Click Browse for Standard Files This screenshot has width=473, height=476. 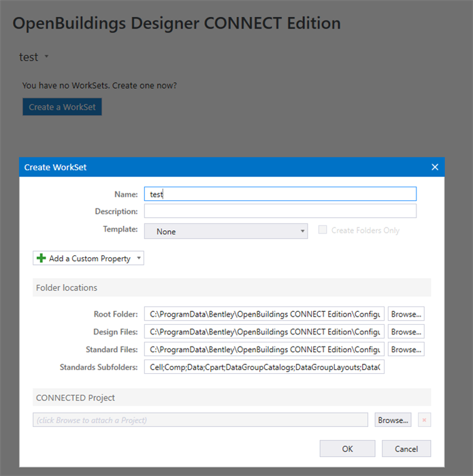point(406,349)
